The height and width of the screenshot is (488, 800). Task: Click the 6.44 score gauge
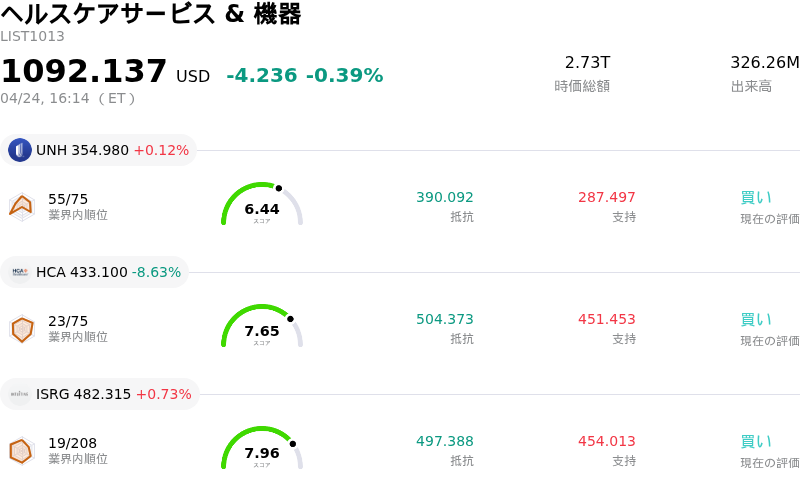click(261, 206)
